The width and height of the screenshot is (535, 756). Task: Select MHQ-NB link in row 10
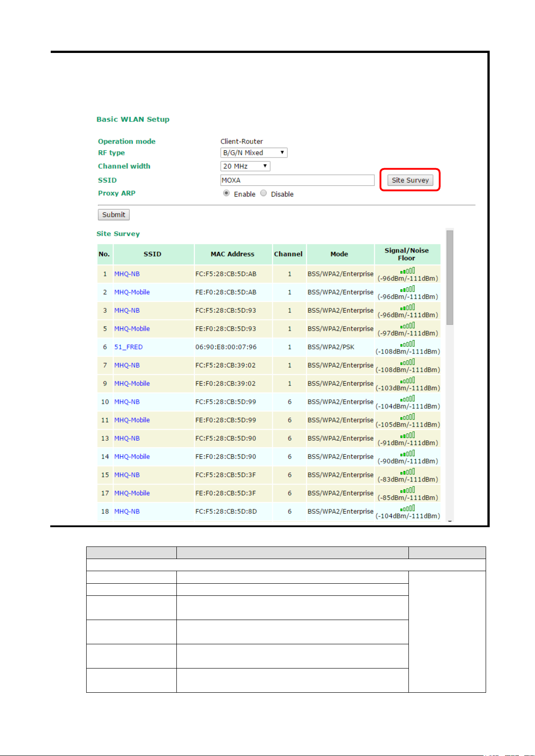pyautogui.click(x=127, y=402)
